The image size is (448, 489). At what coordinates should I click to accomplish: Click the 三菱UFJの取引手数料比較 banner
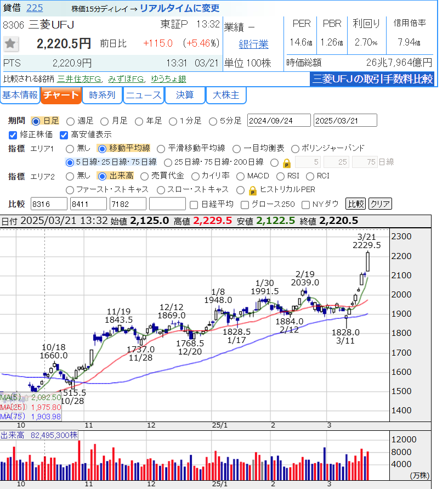[372, 79]
